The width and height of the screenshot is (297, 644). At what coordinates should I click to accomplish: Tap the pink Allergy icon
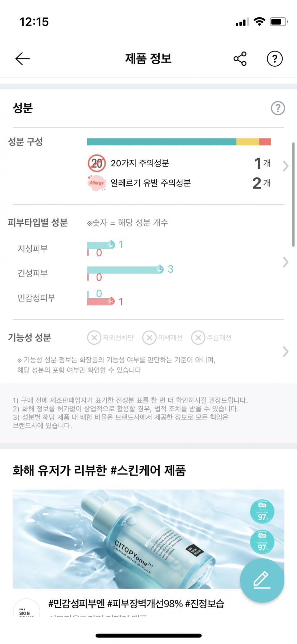97,183
